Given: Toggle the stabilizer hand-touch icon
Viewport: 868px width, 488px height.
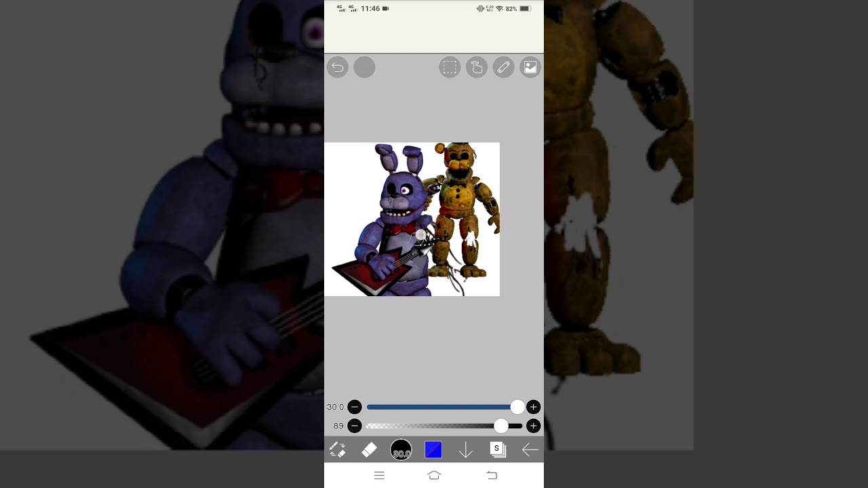Looking at the screenshot, I should (x=477, y=67).
